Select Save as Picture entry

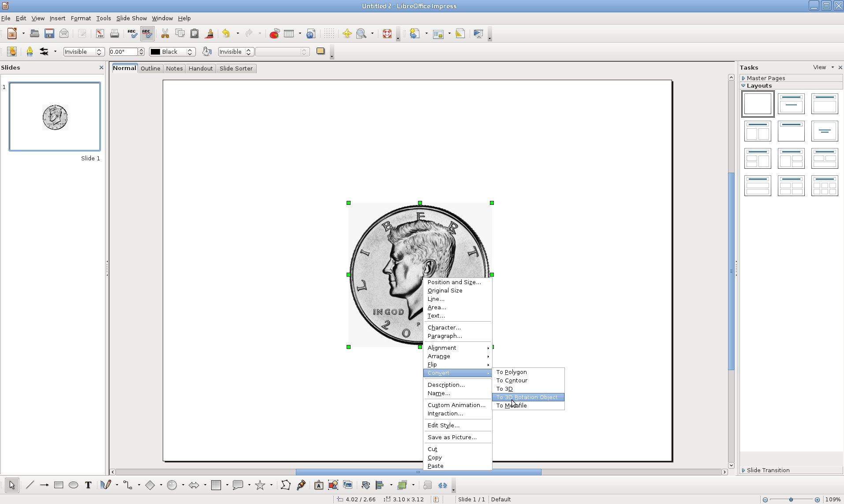click(x=457, y=437)
